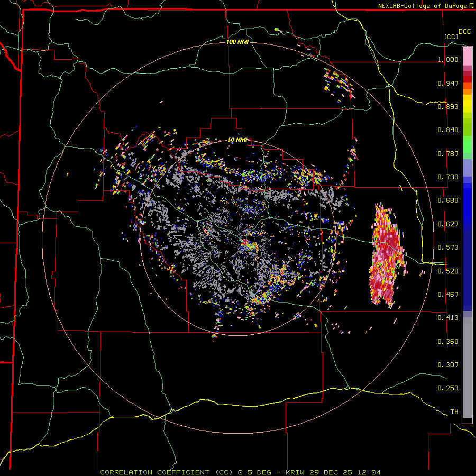Click the large pink-red echo east of radar

tap(387, 255)
